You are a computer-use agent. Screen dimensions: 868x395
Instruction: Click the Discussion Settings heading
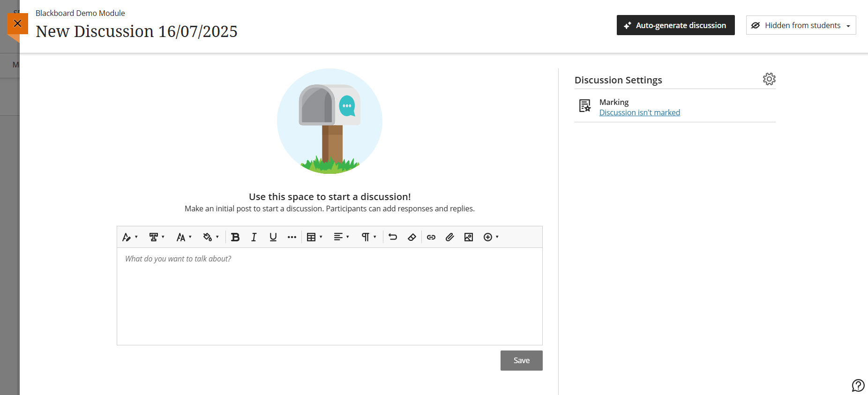click(618, 80)
